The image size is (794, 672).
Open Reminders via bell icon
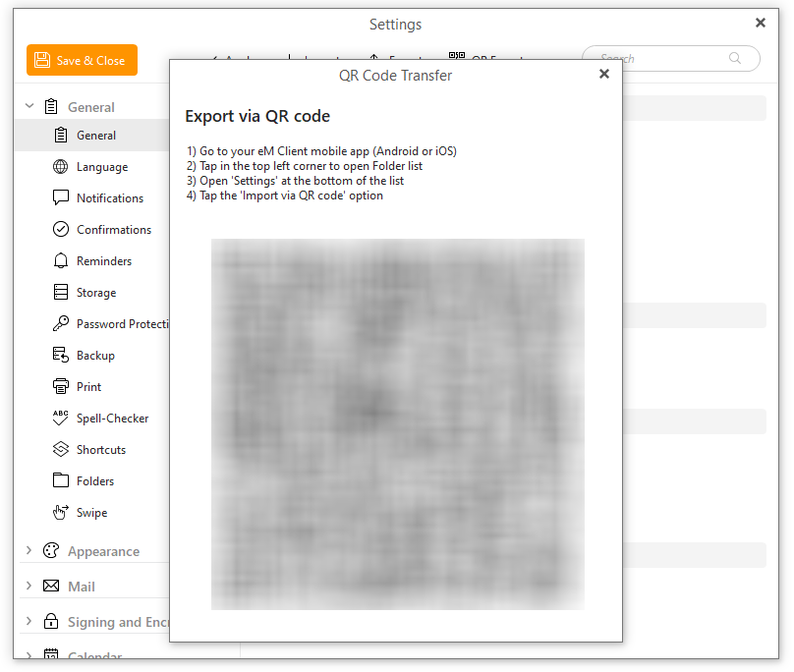pos(61,260)
